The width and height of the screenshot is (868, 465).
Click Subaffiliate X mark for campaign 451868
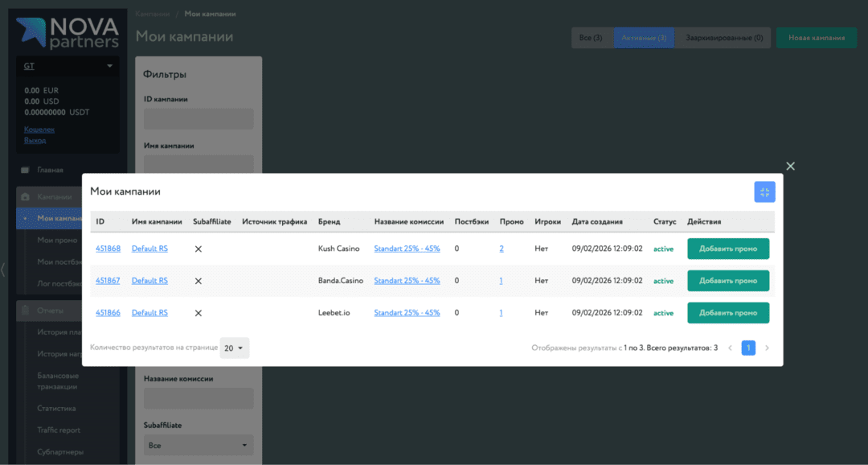[x=198, y=249]
